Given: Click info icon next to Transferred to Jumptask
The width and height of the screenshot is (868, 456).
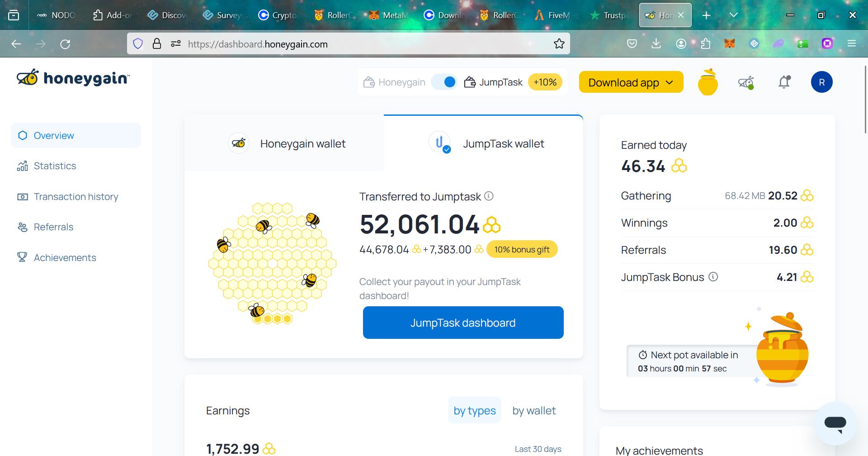Looking at the screenshot, I should [489, 196].
